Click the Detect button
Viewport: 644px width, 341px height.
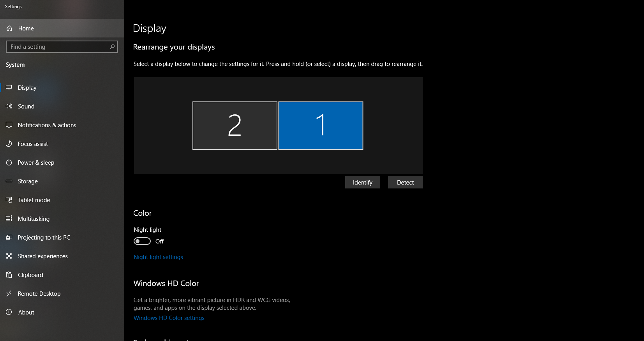click(x=406, y=183)
